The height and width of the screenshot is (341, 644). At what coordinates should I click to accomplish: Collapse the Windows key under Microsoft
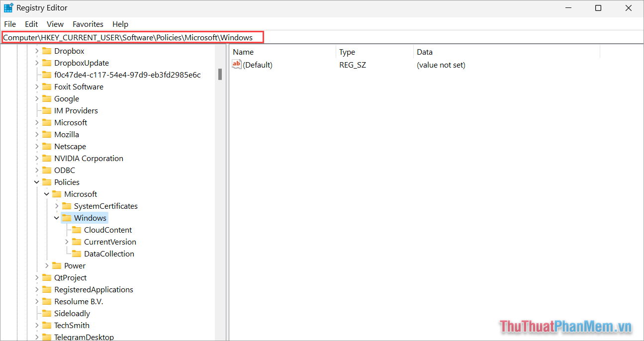tap(56, 218)
